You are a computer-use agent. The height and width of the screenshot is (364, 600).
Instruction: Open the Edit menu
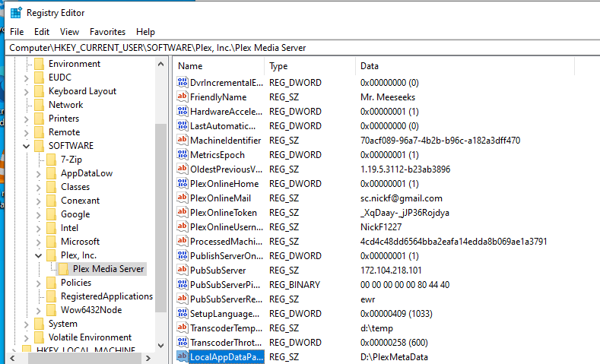pos(42,32)
